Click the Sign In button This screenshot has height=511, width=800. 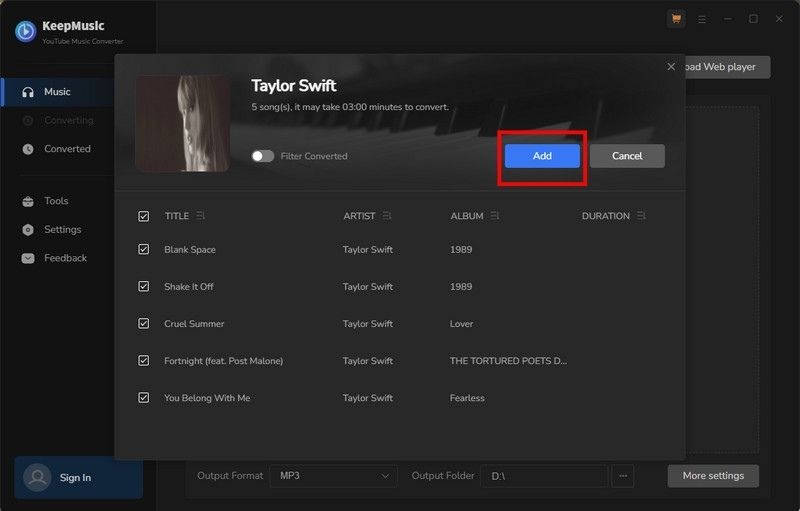click(x=79, y=478)
